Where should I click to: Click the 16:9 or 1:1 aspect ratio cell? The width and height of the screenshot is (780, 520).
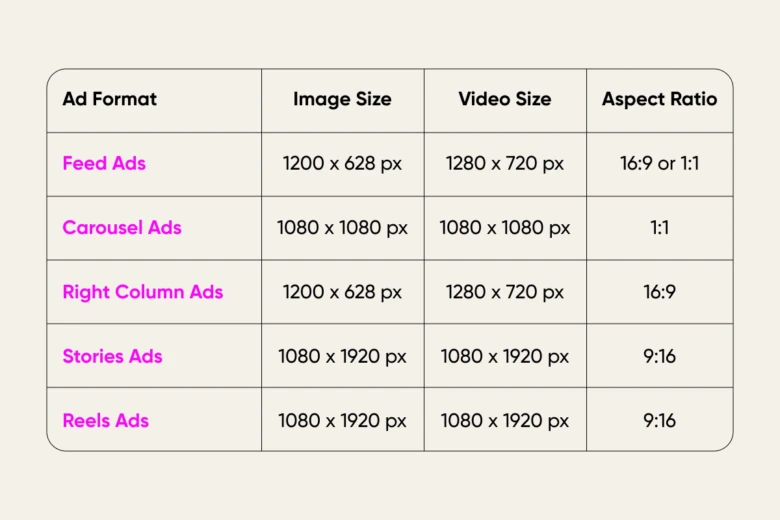(659, 163)
